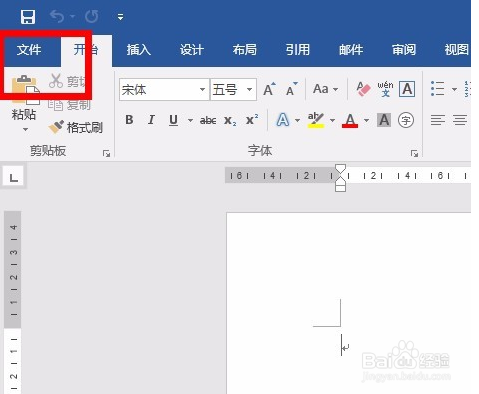Image resolution: width=479 pixels, height=394 pixels.
Task: Click the bullets list icon
Action: point(438,89)
